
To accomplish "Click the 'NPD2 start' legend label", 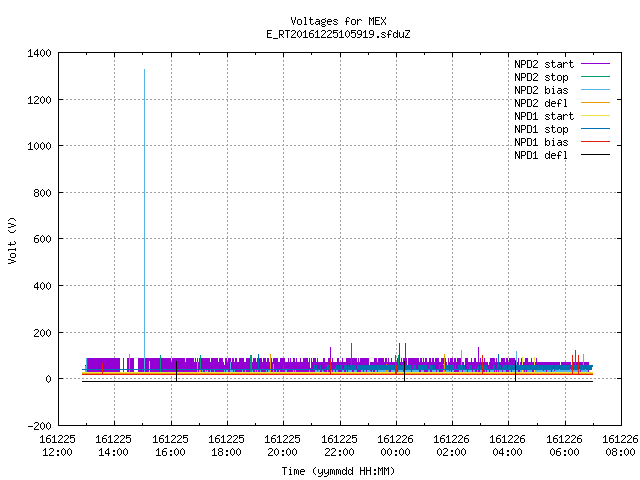I will click(x=544, y=64).
